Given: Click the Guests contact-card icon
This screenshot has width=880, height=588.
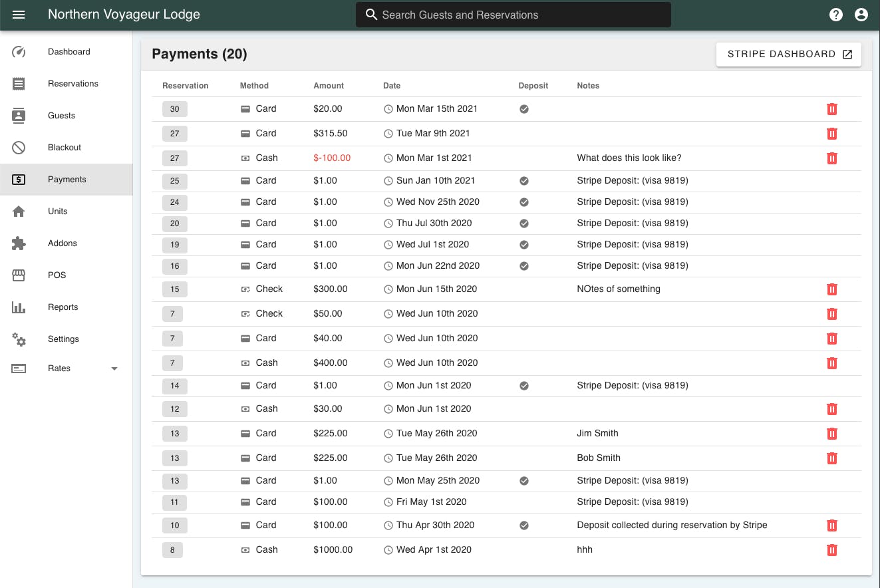Looking at the screenshot, I should (19, 115).
